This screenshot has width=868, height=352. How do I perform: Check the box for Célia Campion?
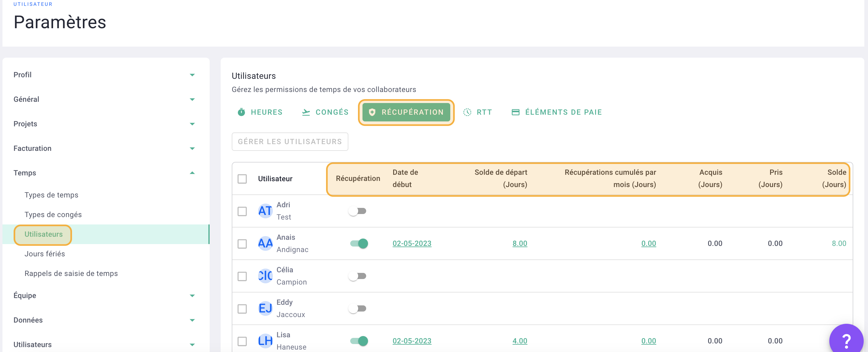pos(242,276)
